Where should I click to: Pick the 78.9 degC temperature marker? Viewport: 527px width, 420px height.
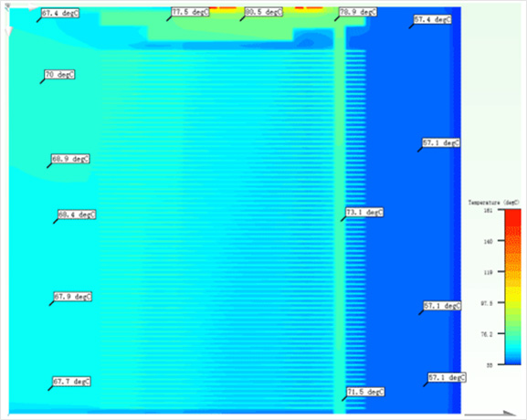(x=358, y=12)
